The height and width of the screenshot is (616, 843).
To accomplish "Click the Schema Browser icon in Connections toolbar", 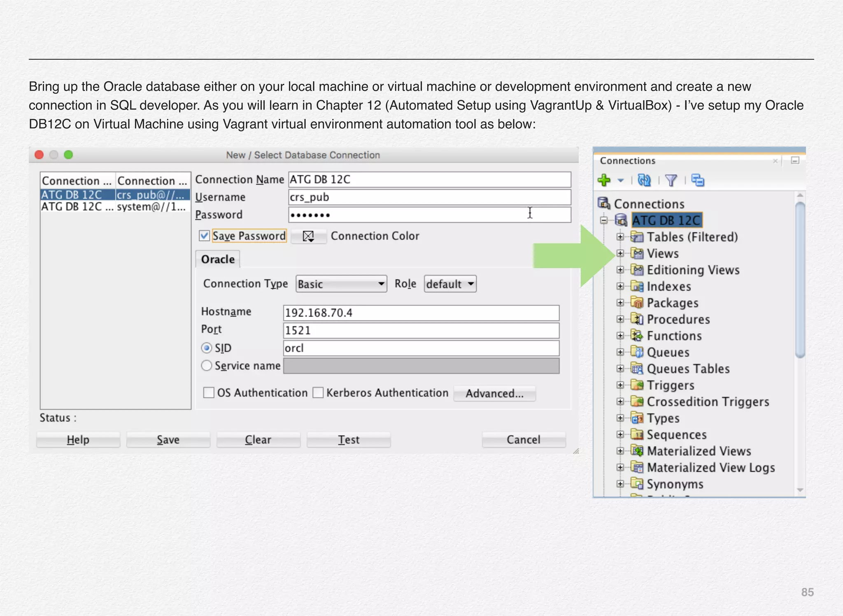I will [698, 180].
